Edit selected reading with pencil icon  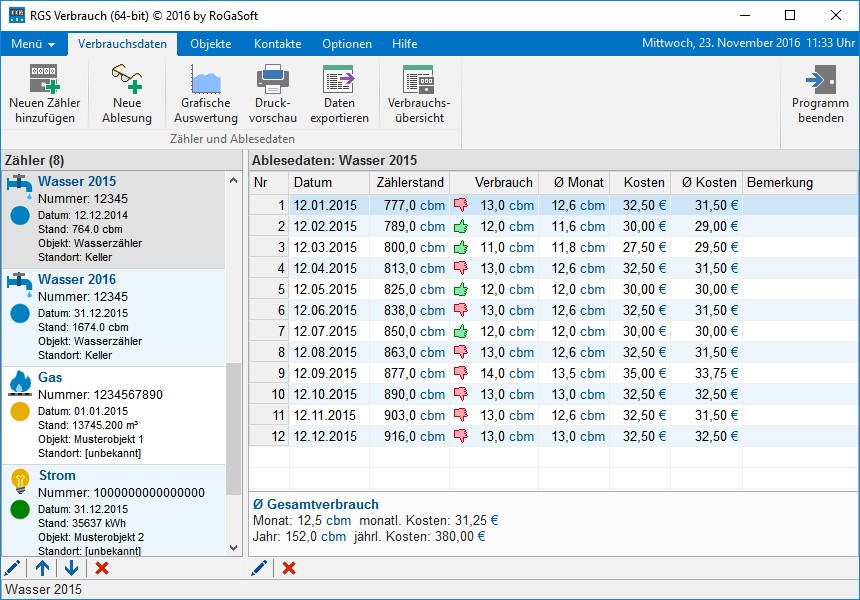[259, 568]
